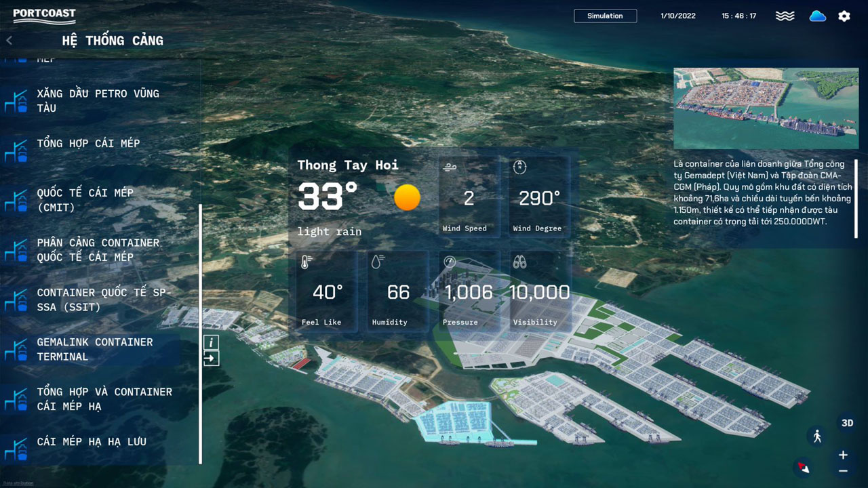Go back using the left chevron
The height and width of the screenshot is (488, 868).
pyautogui.click(x=9, y=41)
